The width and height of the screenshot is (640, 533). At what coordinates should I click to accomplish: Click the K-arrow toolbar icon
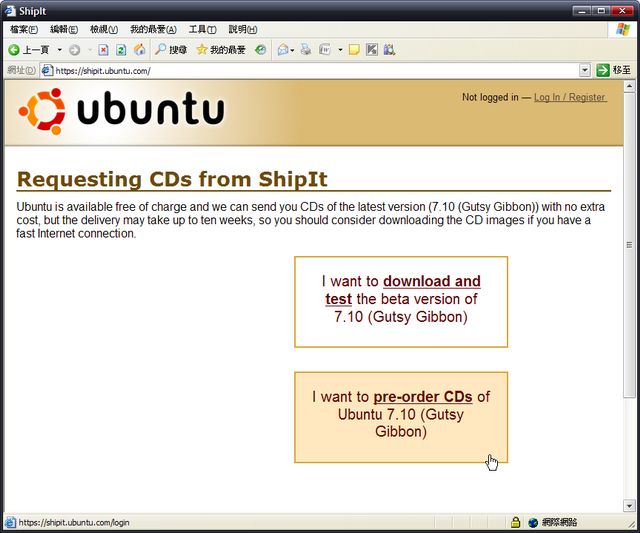pyautogui.click(x=371, y=50)
